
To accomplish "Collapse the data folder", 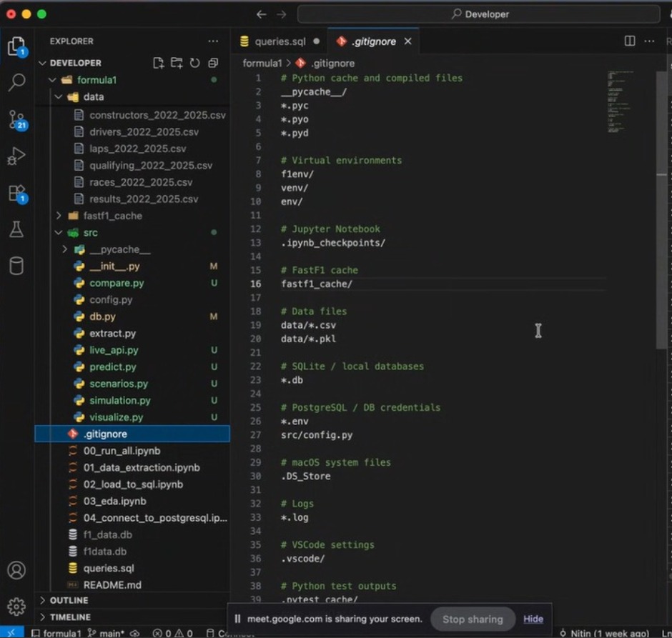I will [x=59, y=96].
